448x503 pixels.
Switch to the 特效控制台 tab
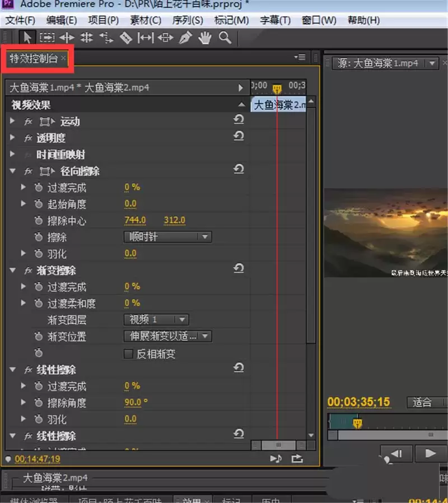coord(34,58)
